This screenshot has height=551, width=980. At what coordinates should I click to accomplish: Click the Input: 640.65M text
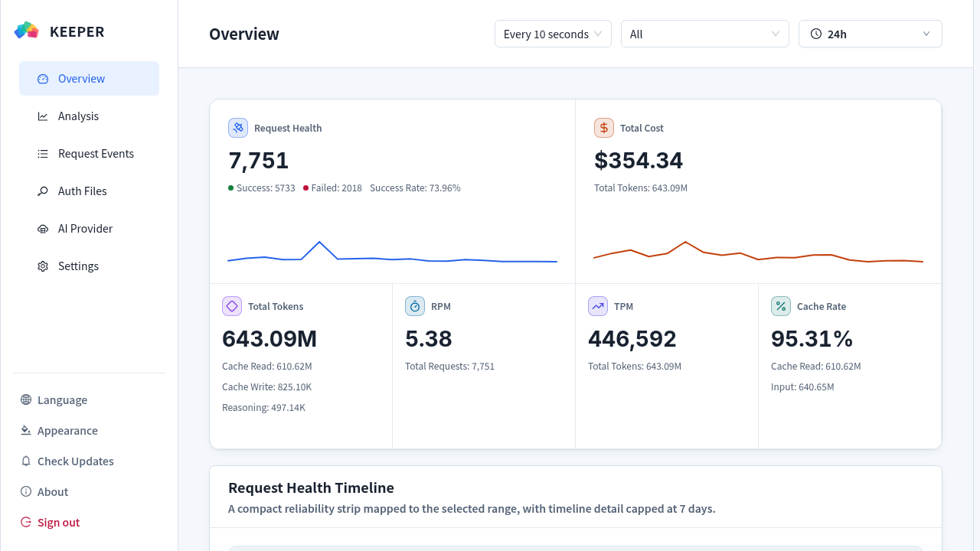click(802, 387)
